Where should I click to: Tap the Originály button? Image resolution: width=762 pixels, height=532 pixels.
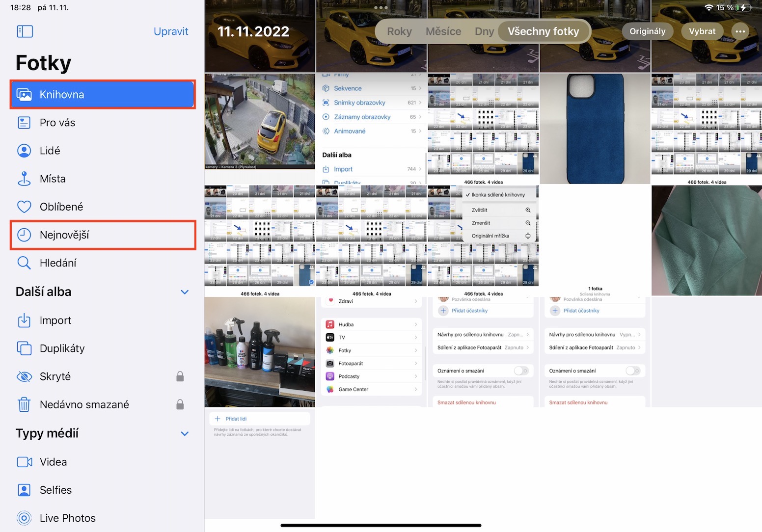coord(648,31)
